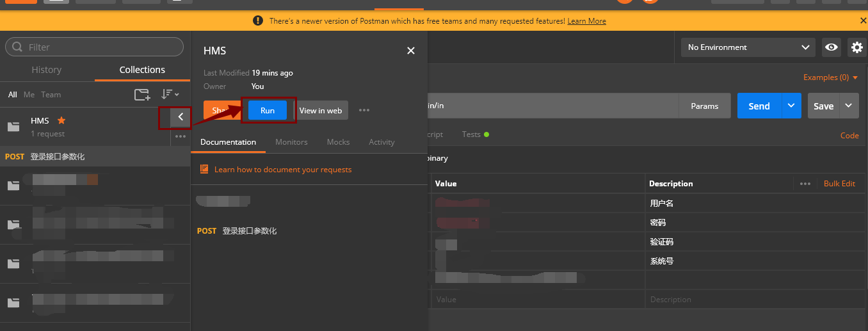Send the request
The height and width of the screenshot is (331, 868).
point(759,106)
